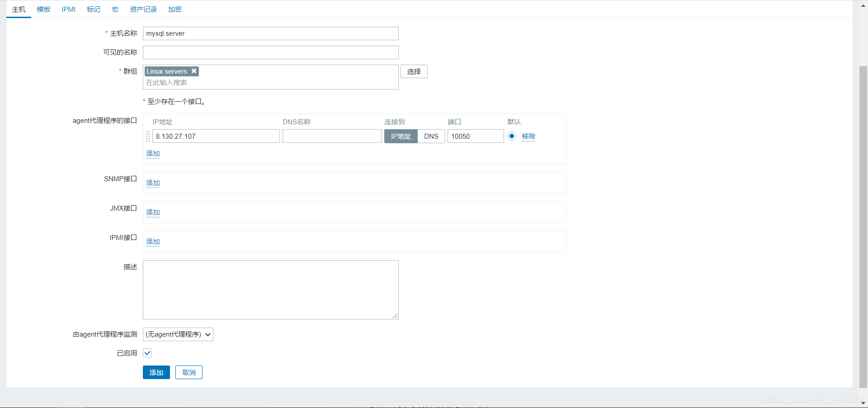Click the 选择 button for groups
Screen dimensions: 868x408
(414, 71)
